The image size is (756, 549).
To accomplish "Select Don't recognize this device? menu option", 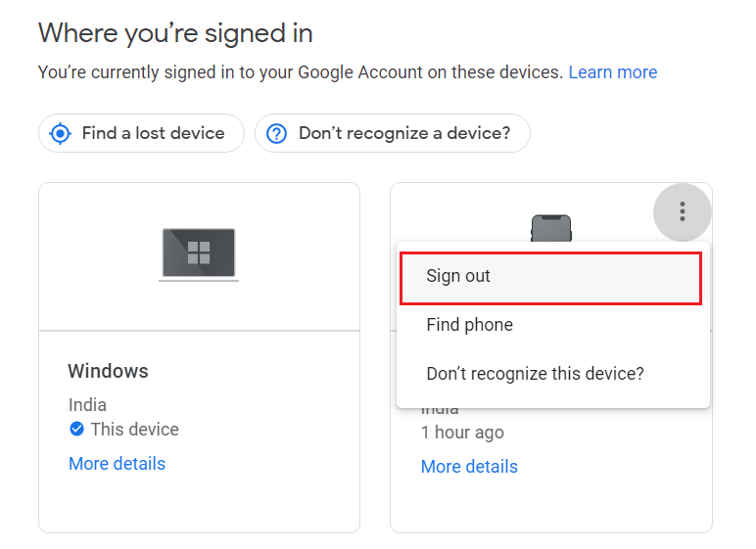I will pos(553,374).
